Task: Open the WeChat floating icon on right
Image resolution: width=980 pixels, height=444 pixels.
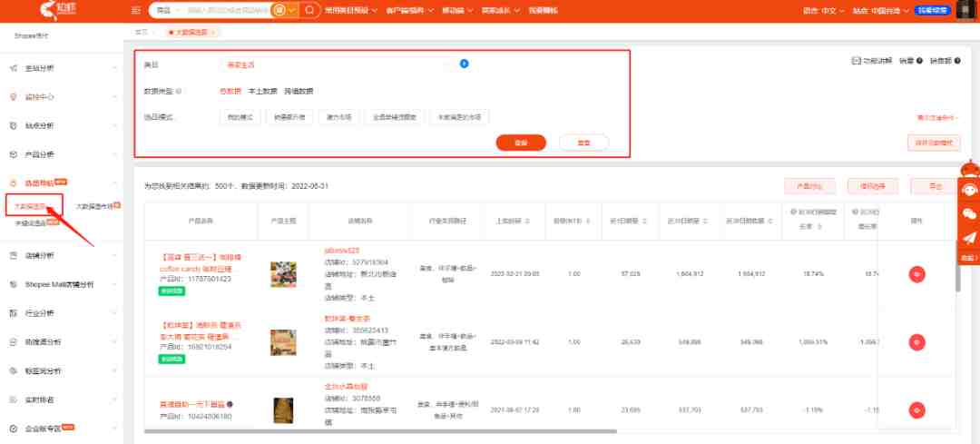Action: pyautogui.click(x=969, y=213)
